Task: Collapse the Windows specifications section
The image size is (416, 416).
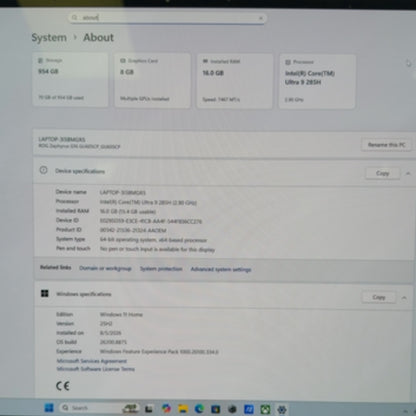Action: (404, 298)
